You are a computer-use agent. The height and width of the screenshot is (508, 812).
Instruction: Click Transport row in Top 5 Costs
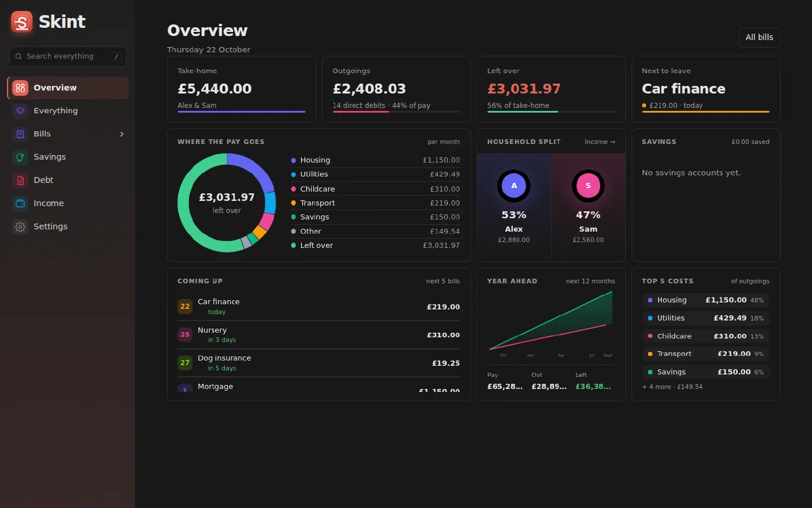click(x=706, y=354)
